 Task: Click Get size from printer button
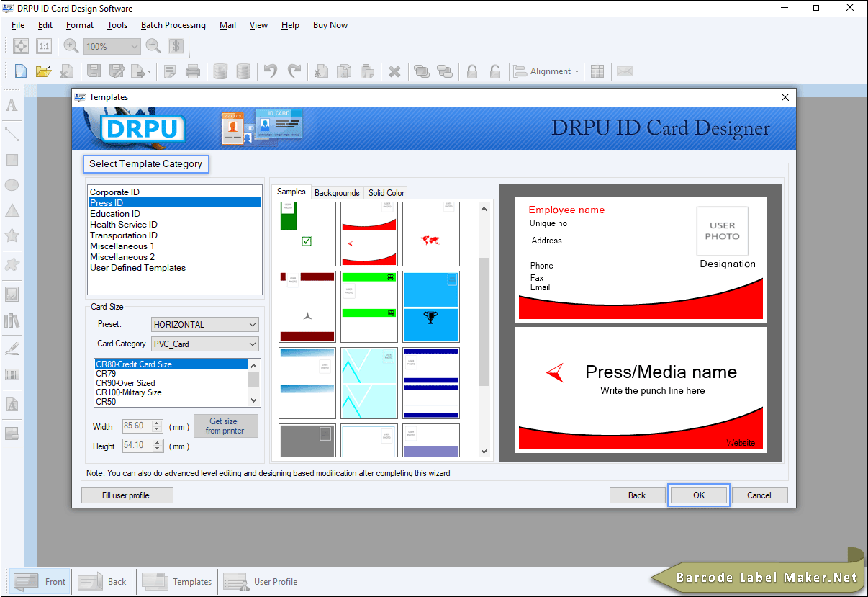226,426
